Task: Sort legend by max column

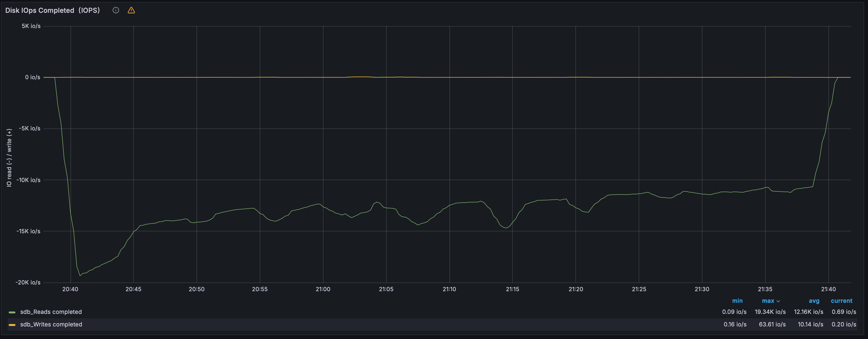Action: pyautogui.click(x=771, y=301)
